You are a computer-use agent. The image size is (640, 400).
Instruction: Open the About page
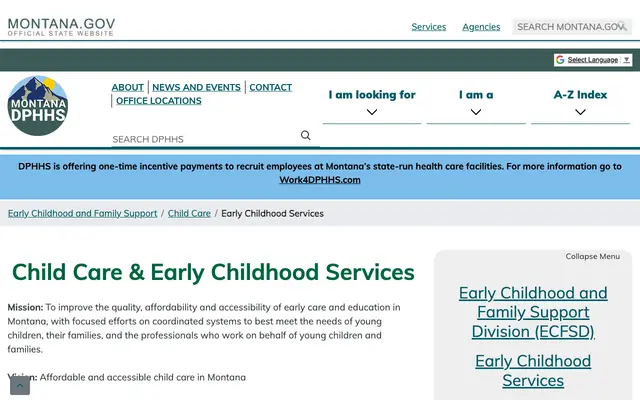click(128, 87)
